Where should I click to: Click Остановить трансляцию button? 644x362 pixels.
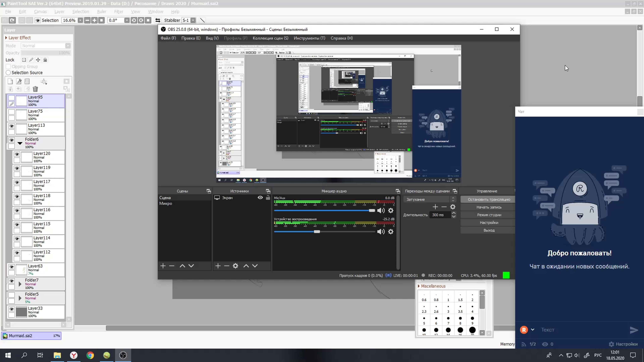(x=489, y=199)
